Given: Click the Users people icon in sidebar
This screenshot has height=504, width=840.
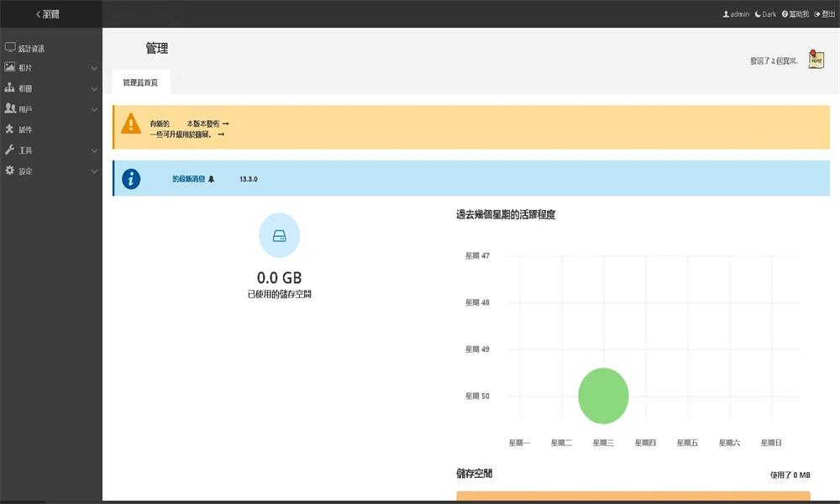Looking at the screenshot, I should click(x=9, y=108).
